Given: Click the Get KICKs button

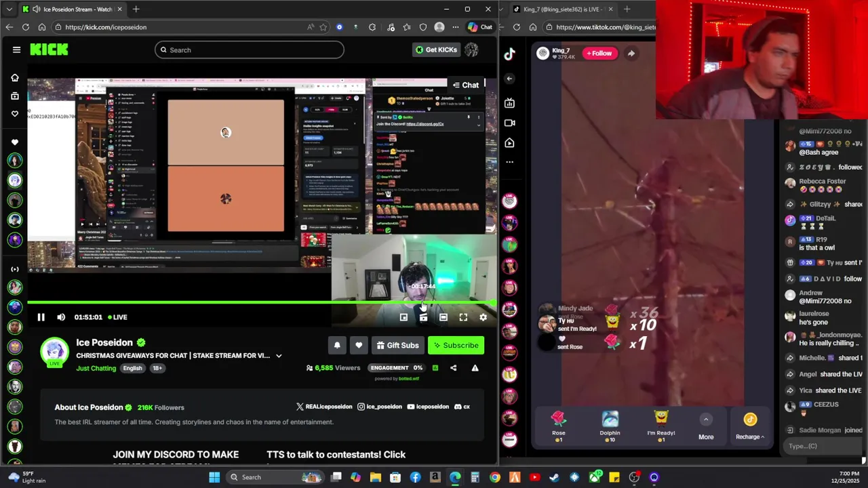Looking at the screenshot, I should tap(436, 49).
